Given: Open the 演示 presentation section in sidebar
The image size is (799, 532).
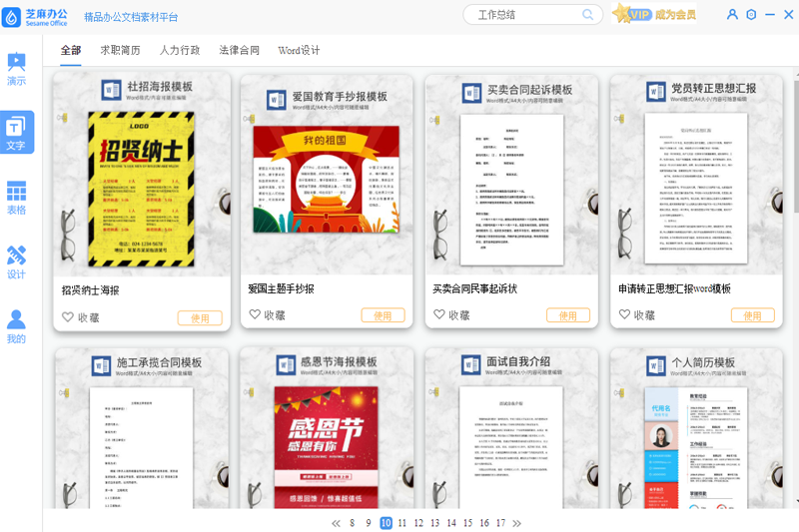Looking at the screenshot, I should 16,68.
